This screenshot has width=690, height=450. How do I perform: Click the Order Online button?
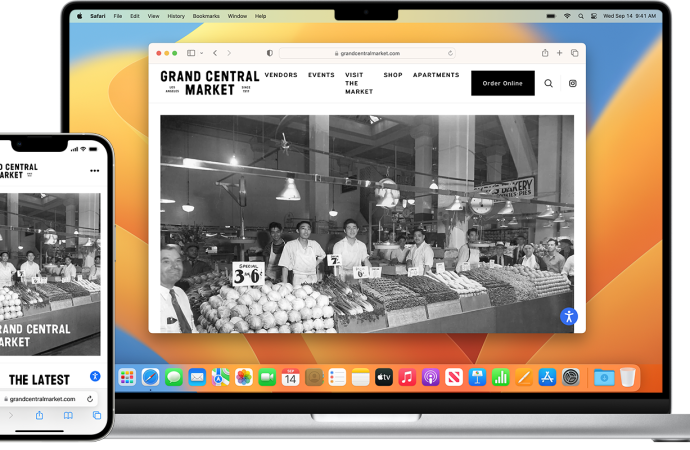click(x=503, y=83)
